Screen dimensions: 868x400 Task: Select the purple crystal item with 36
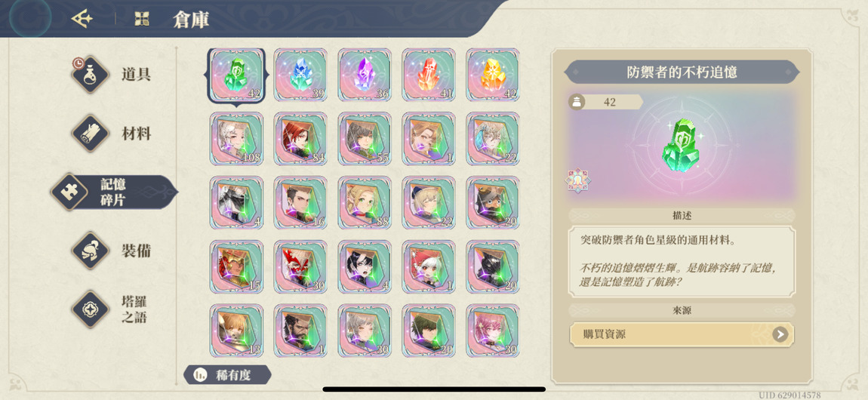point(365,75)
